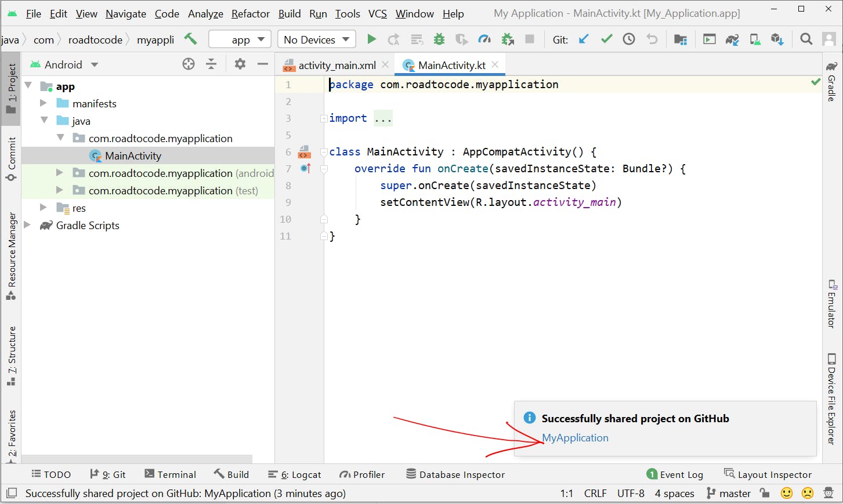Toggle the Emulator side panel
This screenshot has width=843, height=504.
[832, 304]
